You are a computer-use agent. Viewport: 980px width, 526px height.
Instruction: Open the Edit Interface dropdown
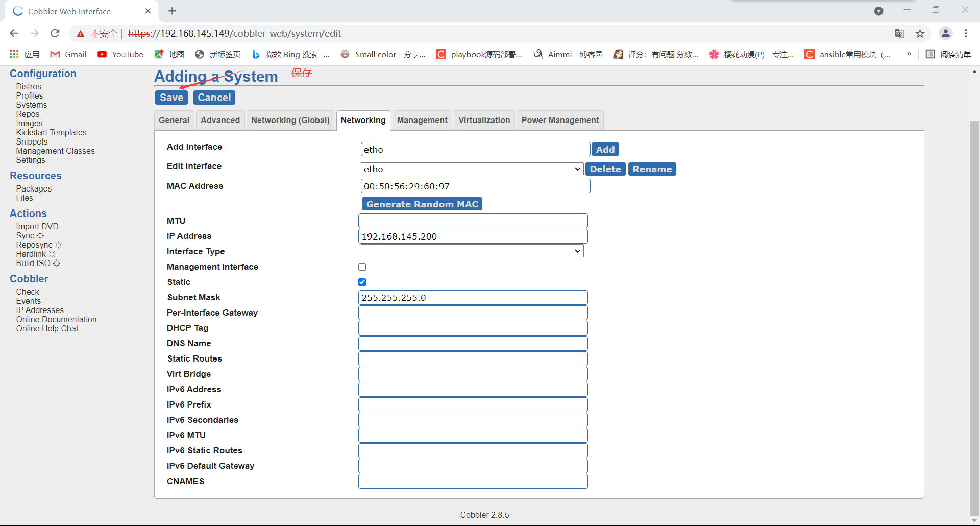click(472, 169)
